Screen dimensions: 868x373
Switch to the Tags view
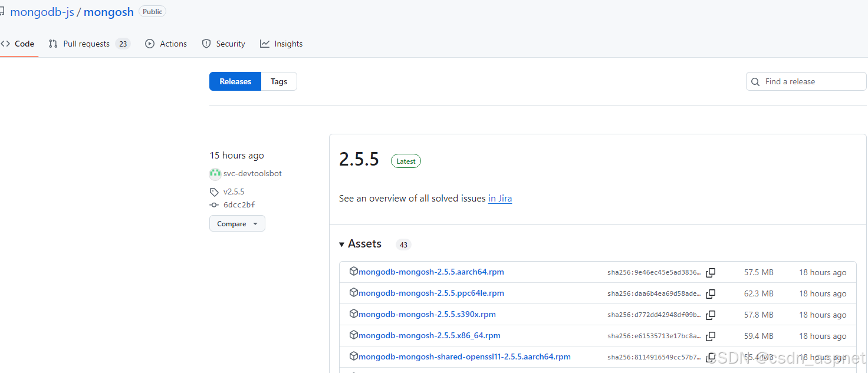point(279,81)
